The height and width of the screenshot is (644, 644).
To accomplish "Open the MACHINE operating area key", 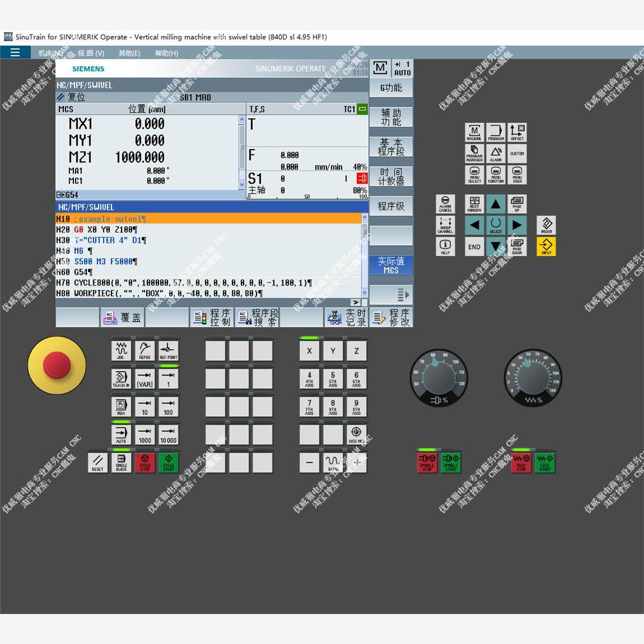I will (474, 133).
